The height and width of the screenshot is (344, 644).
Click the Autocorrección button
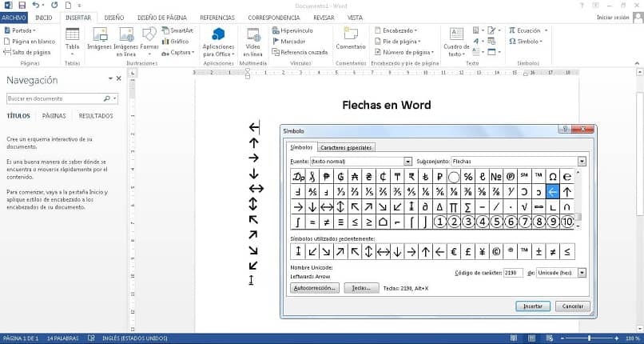pos(315,288)
